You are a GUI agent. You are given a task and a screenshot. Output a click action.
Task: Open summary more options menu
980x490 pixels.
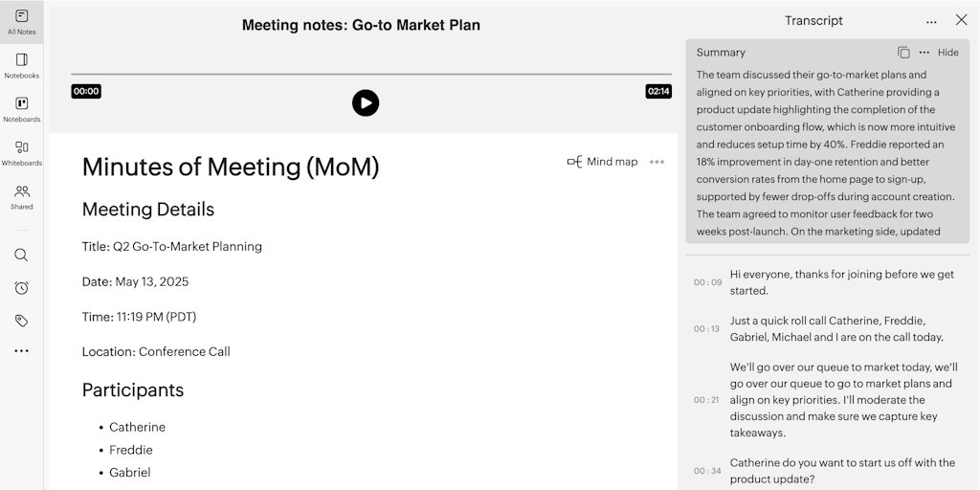(x=924, y=53)
